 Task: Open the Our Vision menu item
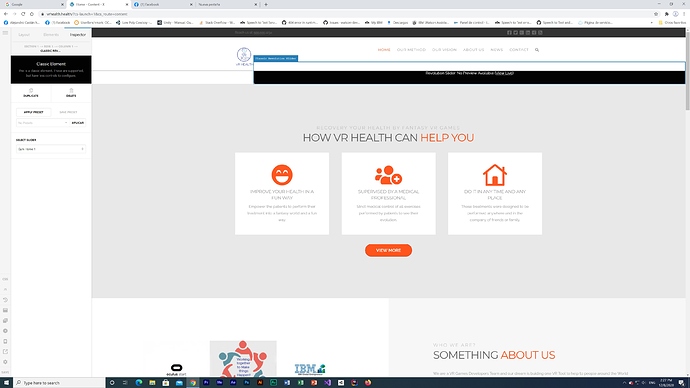tap(444, 50)
